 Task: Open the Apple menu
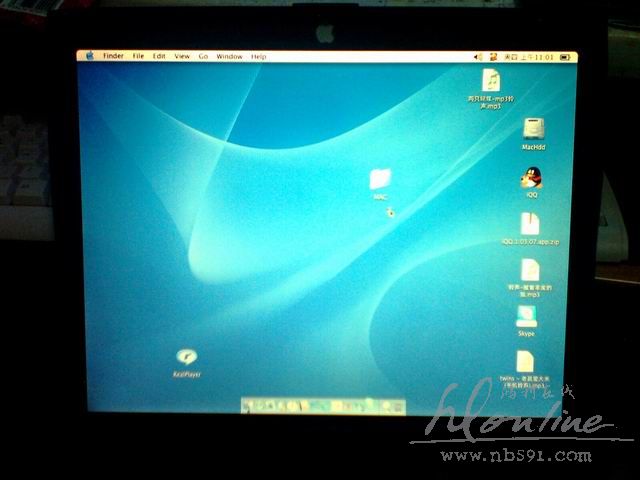90,56
